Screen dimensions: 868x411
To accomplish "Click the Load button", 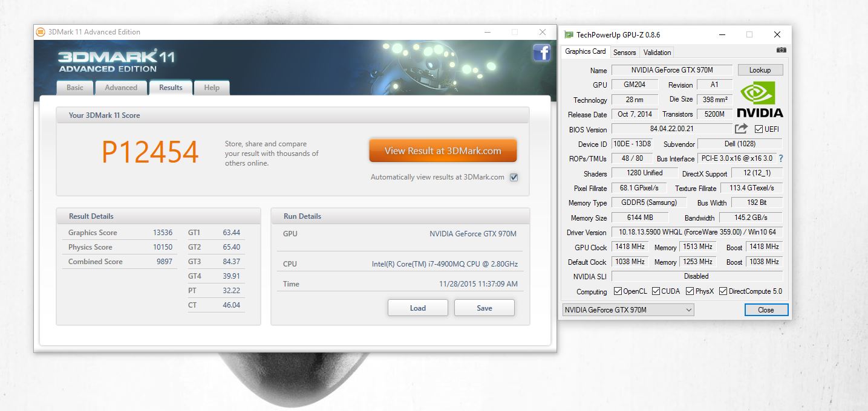I will 418,308.
